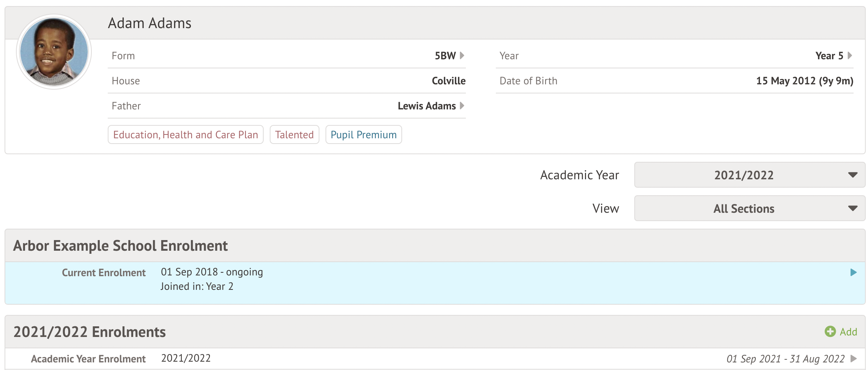The width and height of the screenshot is (868, 370).
Task: Click blue arrow on Current Enrolment row
Action: pos(854,272)
